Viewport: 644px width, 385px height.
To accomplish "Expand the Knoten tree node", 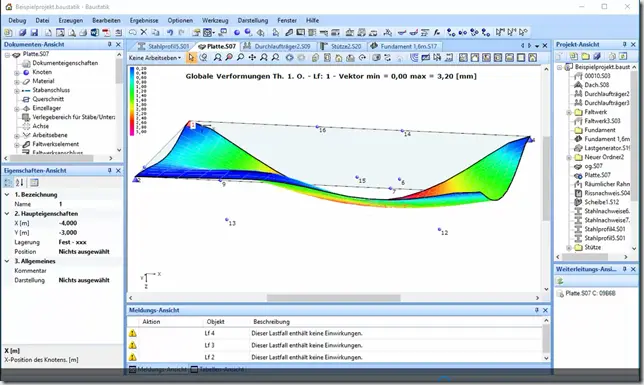I will (x=17, y=73).
